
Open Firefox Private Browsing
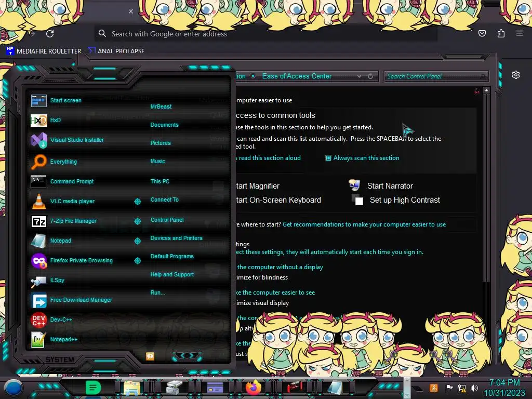click(72, 261)
